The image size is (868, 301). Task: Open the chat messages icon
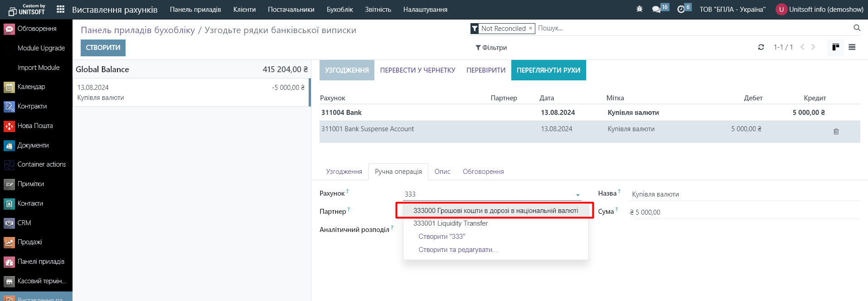point(656,10)
